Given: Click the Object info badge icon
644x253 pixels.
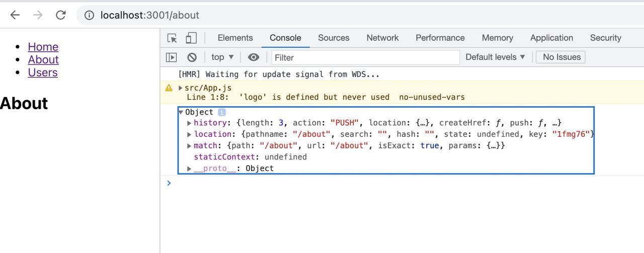Looking at the screenshot, I should point(222,112).
